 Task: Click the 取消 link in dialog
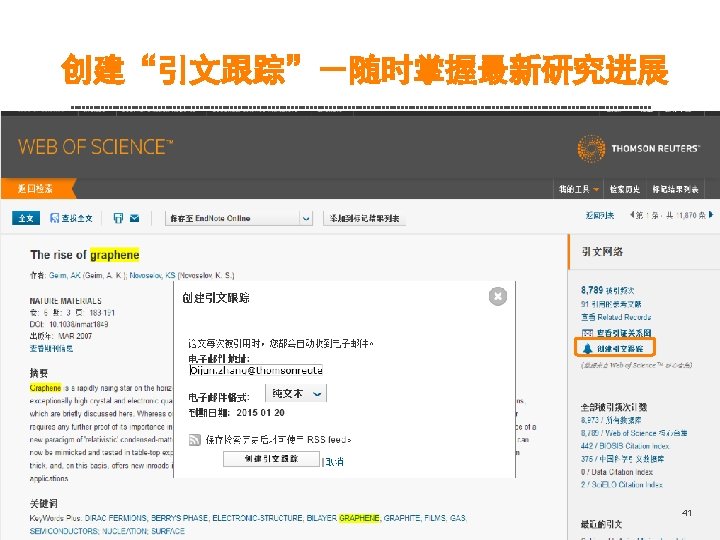click(334, 461)
